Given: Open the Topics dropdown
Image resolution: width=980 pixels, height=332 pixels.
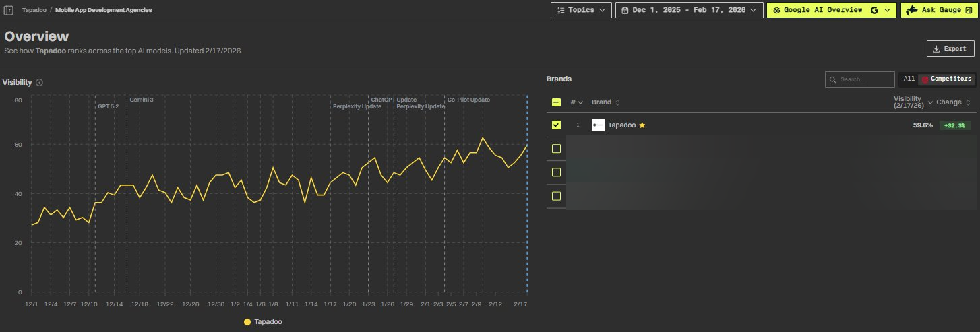Looking at the screenshot, I should tap(581, 10).
